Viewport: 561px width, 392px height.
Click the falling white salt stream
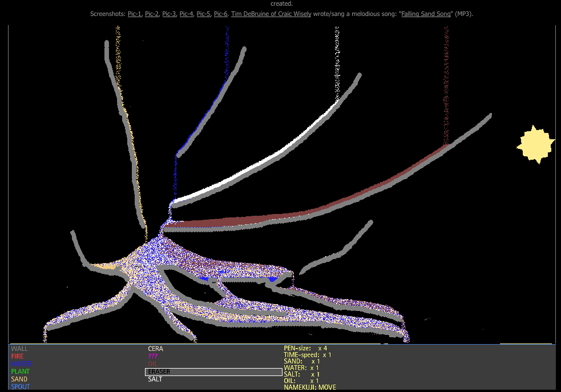[337, 63]
